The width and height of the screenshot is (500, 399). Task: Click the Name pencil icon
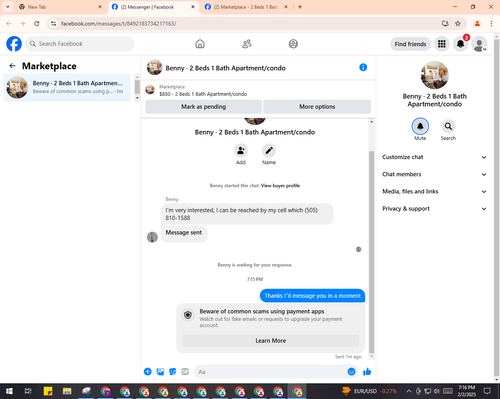(269, 151)
